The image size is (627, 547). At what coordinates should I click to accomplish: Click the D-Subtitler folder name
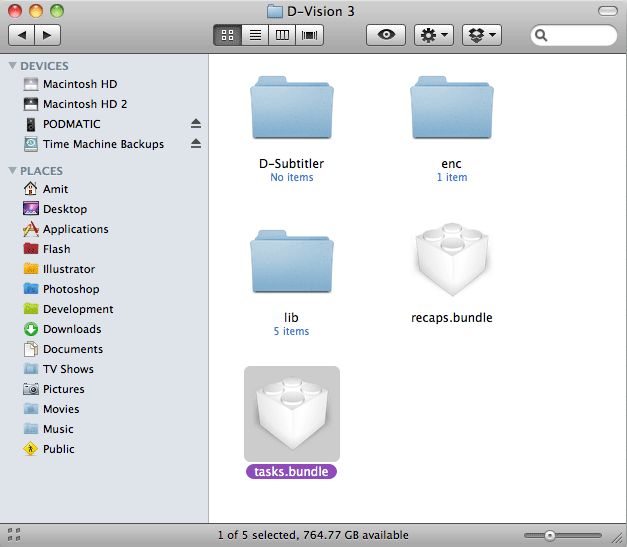tap(292, 164)
